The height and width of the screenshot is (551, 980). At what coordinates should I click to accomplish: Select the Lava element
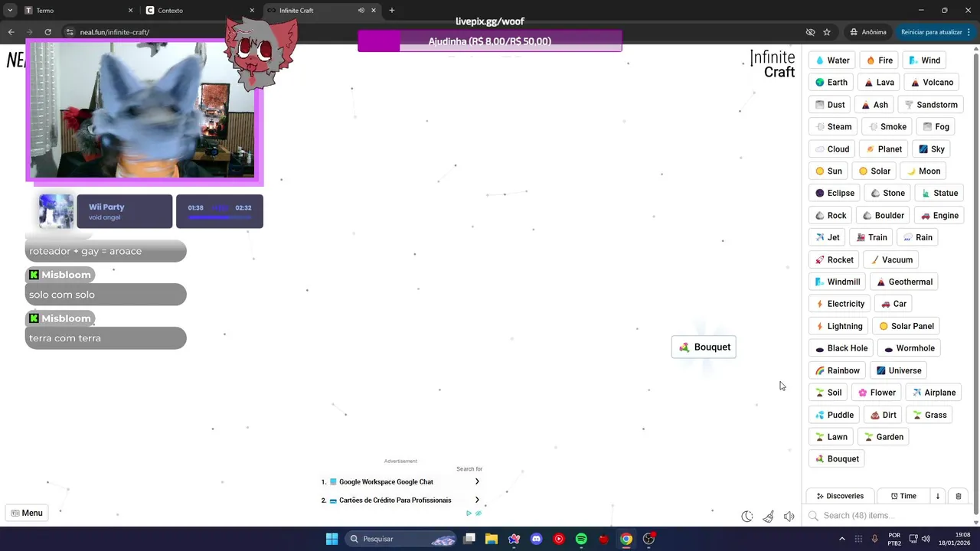pyautogui.click(x=879, y=83)
